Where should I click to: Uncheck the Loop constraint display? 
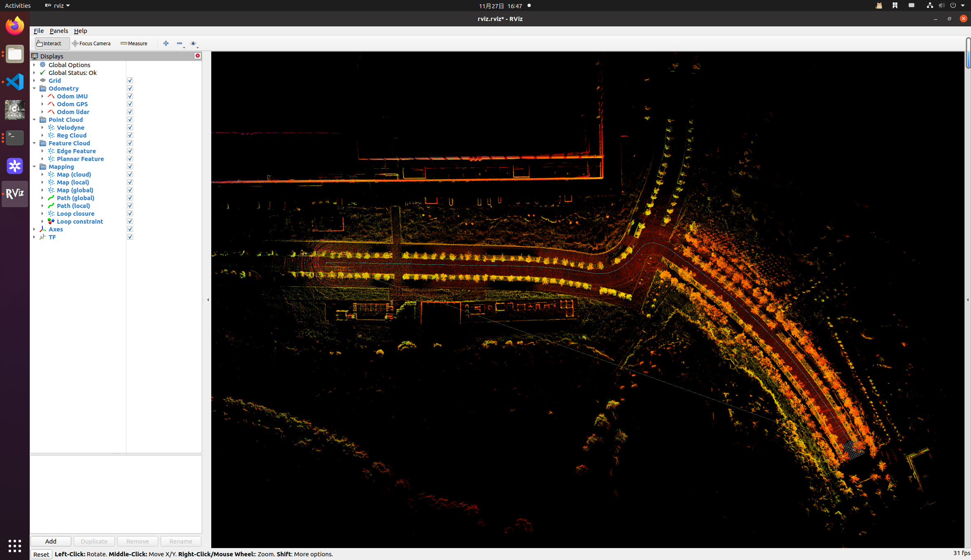pyautogui.click(x=130, y=222)
